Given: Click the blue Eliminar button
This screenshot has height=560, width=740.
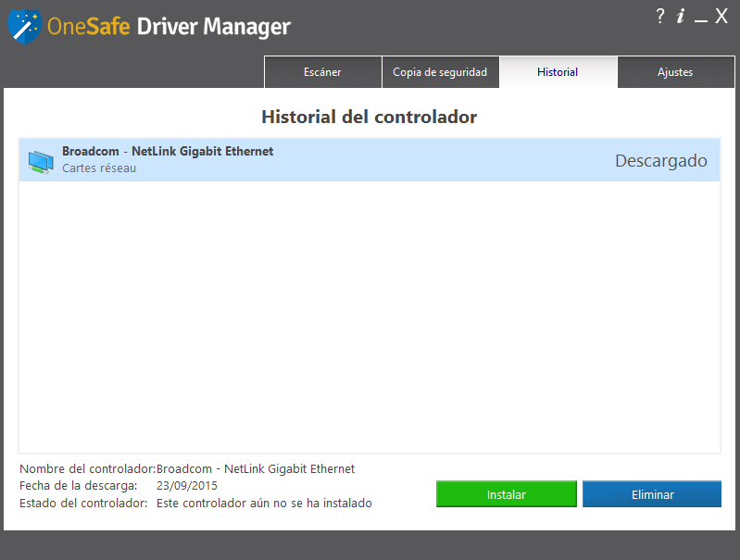Looking at the screenshot, I should coord(652,494).
